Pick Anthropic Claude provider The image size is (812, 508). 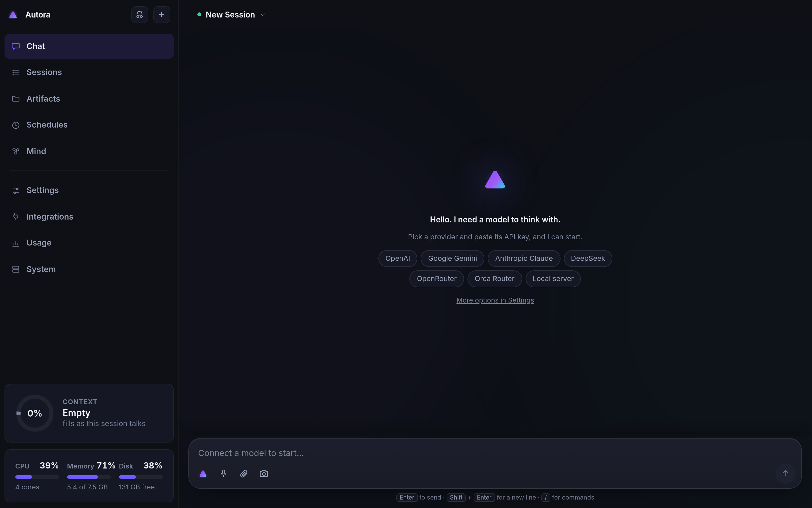524,259
